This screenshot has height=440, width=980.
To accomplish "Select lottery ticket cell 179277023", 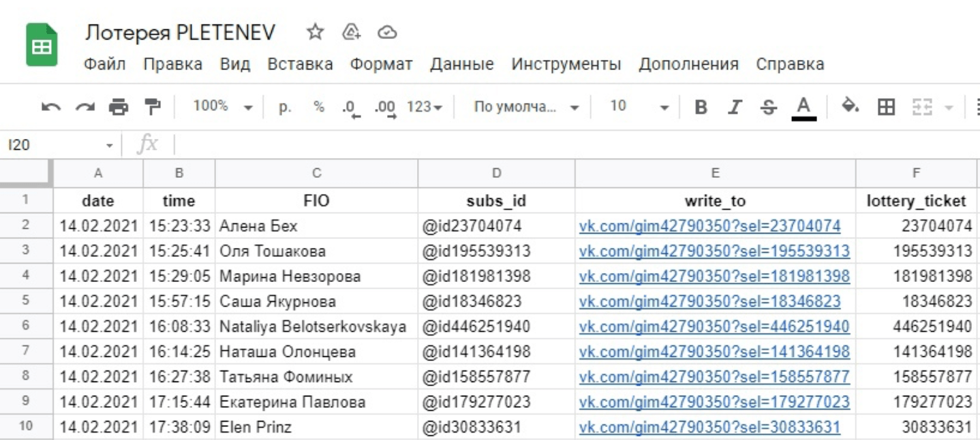I will (917, 402).
